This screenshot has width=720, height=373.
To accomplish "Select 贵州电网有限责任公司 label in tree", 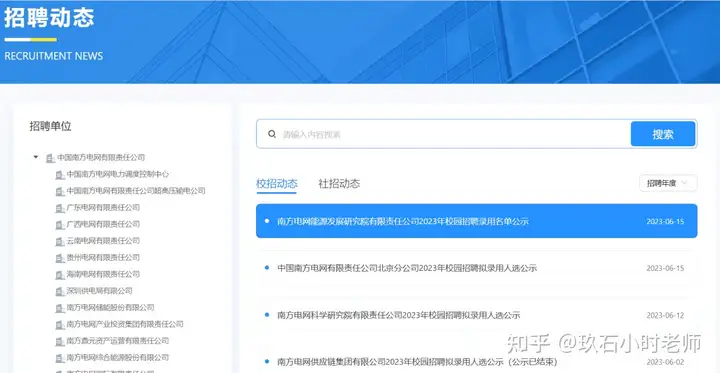I will (103, 257).
